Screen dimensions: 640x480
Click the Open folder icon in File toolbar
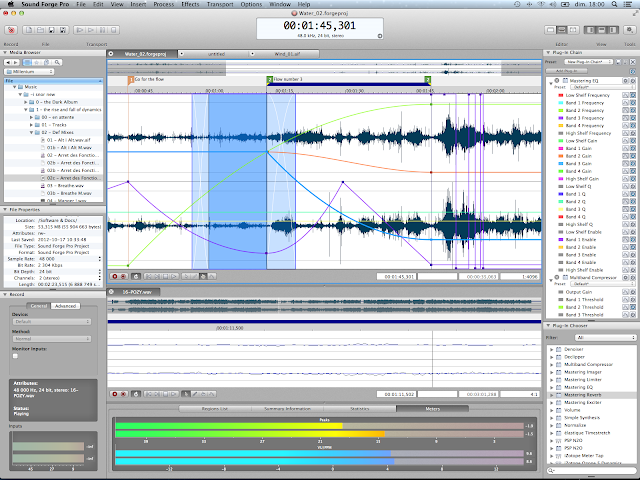pyautogui.click(x=40, y=30)
